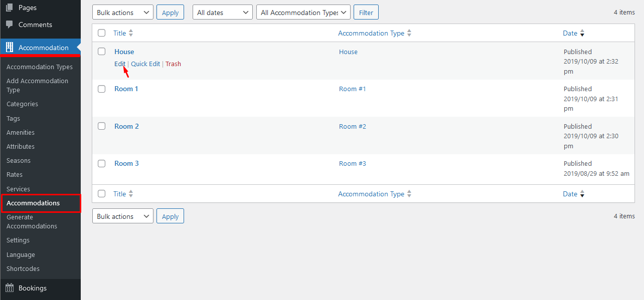
Task: Open Generate Accommodations in the sidebar
Action: click(x=32, y=222)
